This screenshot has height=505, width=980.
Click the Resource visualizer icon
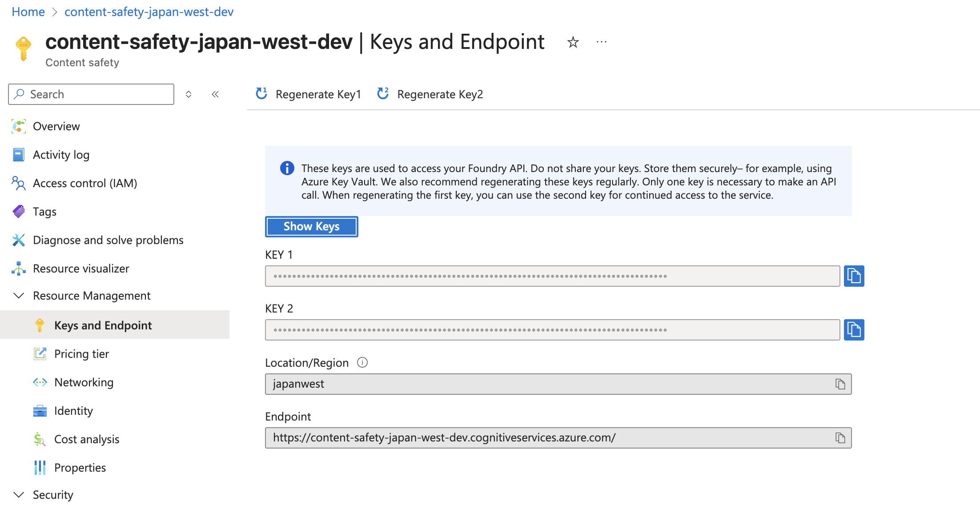click(x=19, y=269)
